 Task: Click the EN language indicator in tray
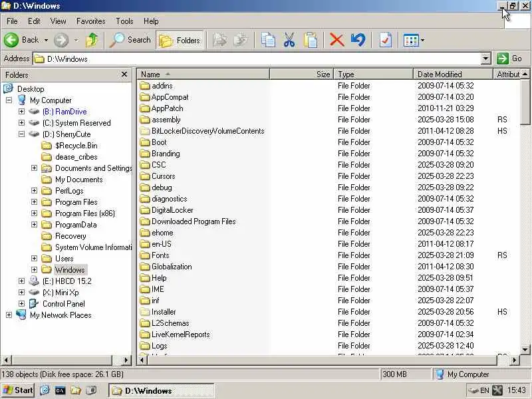click(485, 390)
